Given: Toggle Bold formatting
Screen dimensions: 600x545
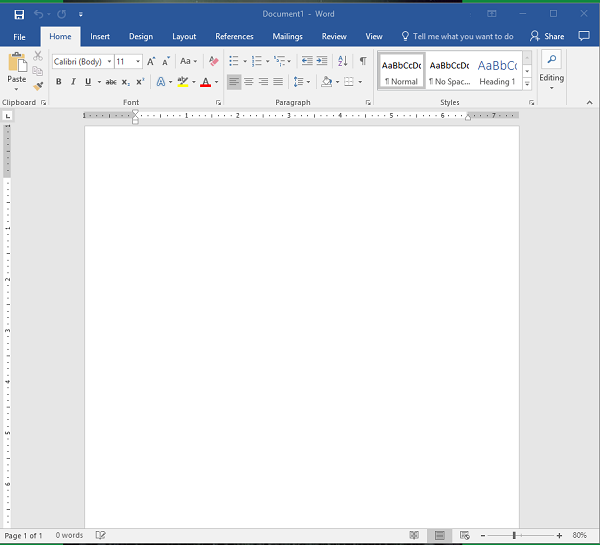Looking at the screenshot, I should coord(59,82).
